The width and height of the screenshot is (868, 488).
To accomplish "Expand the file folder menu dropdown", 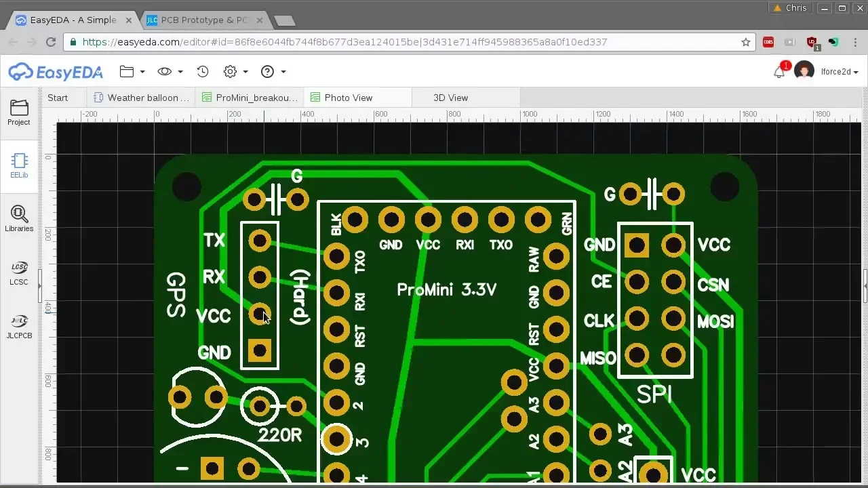I will [x=132, y=72].
